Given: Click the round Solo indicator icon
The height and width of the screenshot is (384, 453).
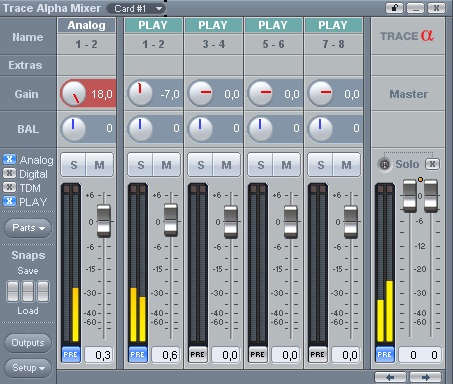Looking at the screenshot, I should pyautogui.click(x=384, y=164).
